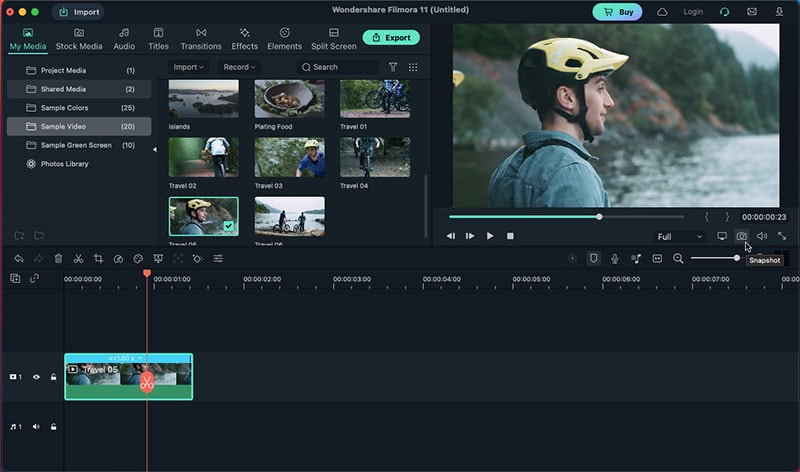Click the voiceover microphone icon
This screenshot has width=800, height=472.
click(615, 258)
